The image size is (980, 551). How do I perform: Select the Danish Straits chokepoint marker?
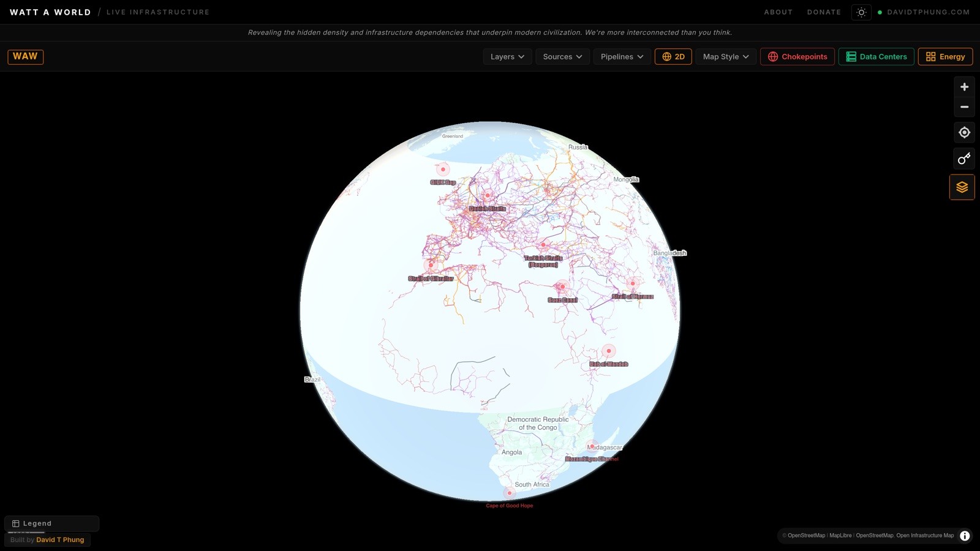[488, 195]
